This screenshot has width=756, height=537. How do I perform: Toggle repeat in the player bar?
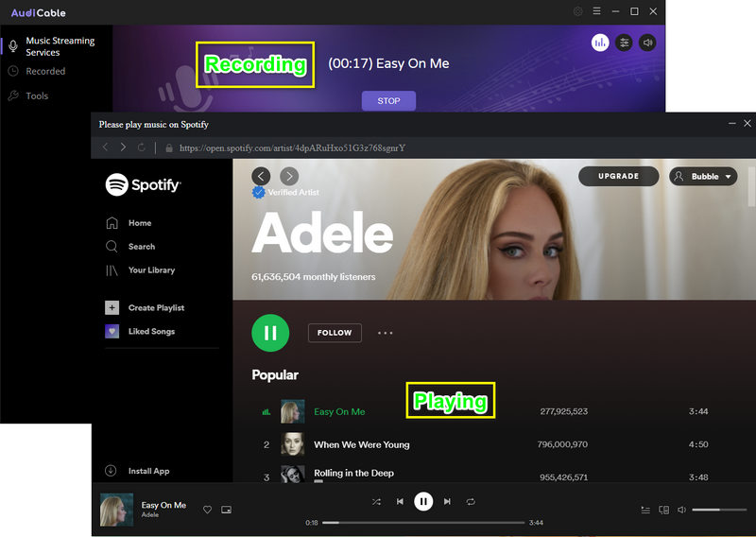471,502
